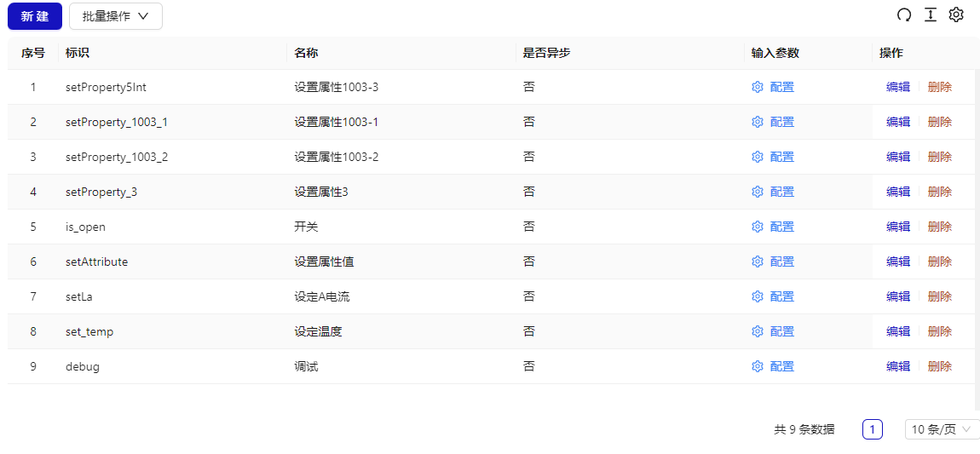The image size is (980, 454).
Task: Edit the setAttribute entry
Action: tap(897, 261)
